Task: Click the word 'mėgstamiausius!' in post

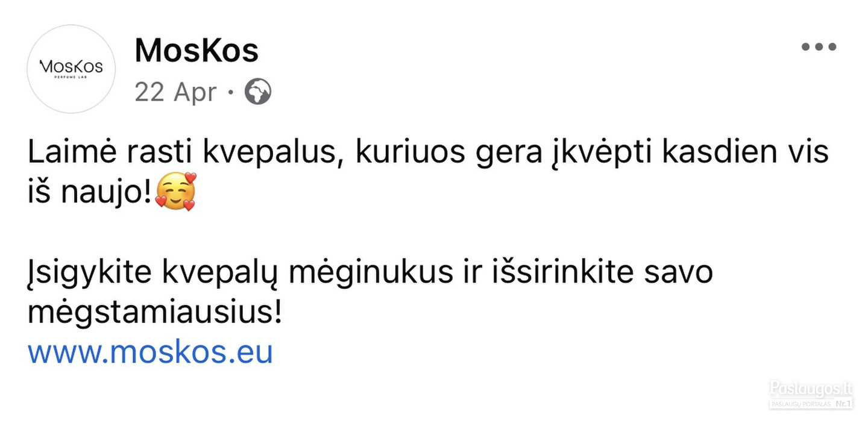Action: point(154,313)
